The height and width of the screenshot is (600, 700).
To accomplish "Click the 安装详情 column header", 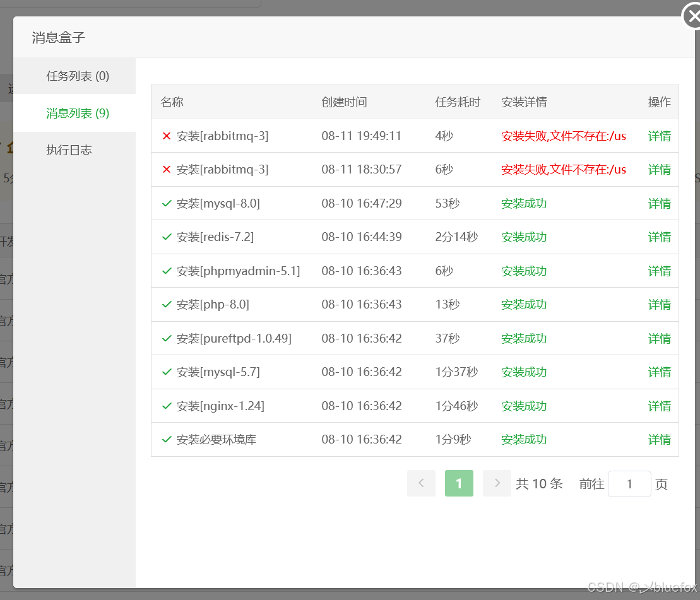I will 524,102.
